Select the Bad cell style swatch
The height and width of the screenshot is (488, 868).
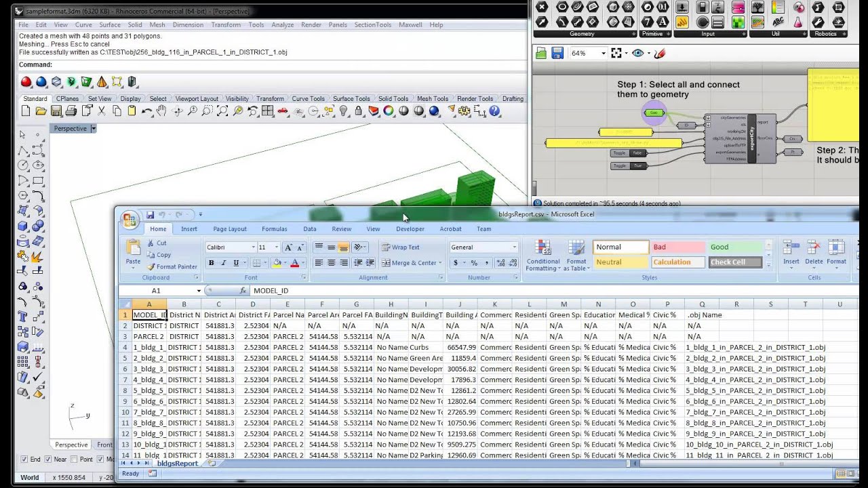678,247
